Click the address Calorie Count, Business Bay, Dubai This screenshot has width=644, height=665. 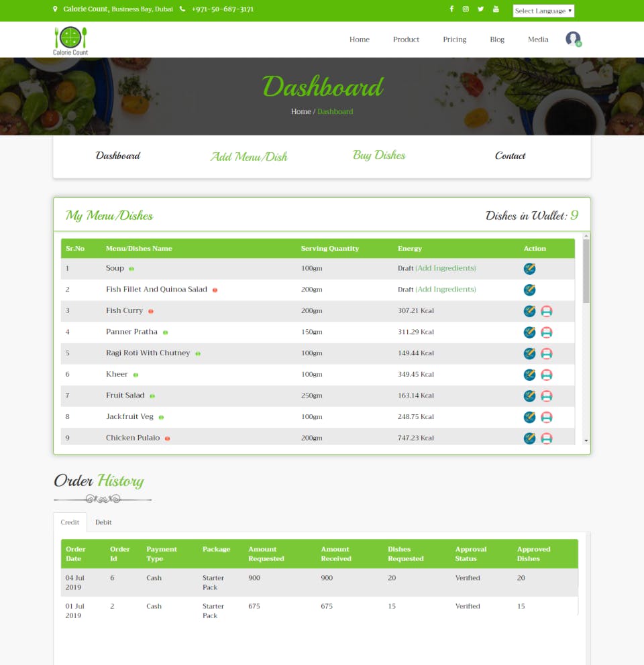118,9
